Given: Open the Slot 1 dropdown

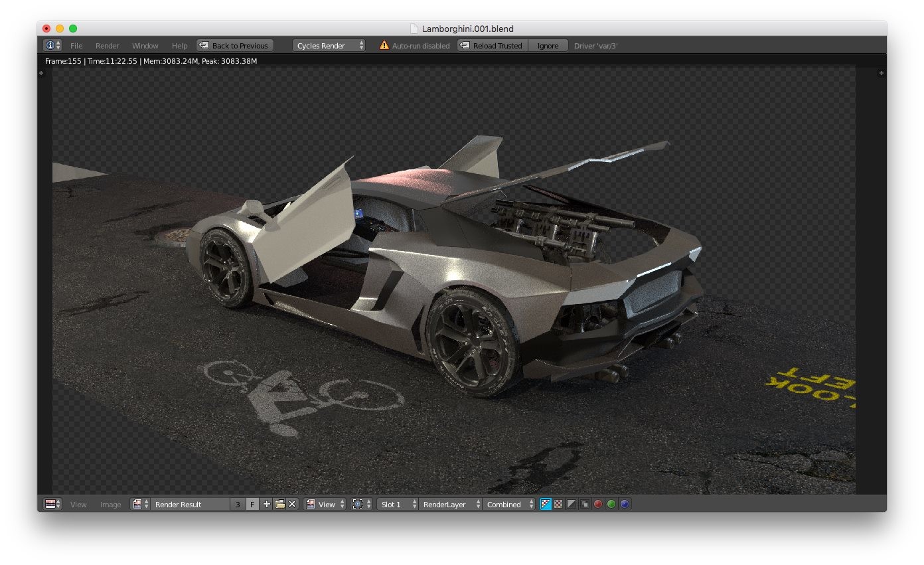Looking at the screenshot, I should click(x=396, y=504).
